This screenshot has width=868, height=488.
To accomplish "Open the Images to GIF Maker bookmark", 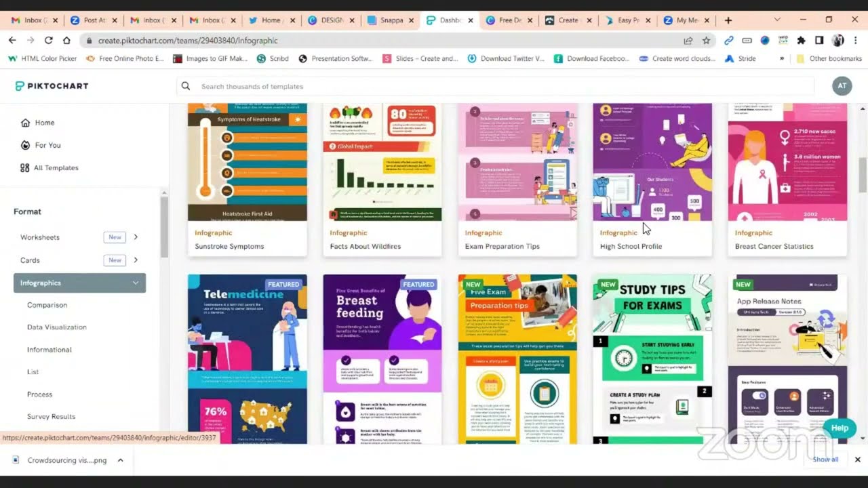I will [210, 59].
